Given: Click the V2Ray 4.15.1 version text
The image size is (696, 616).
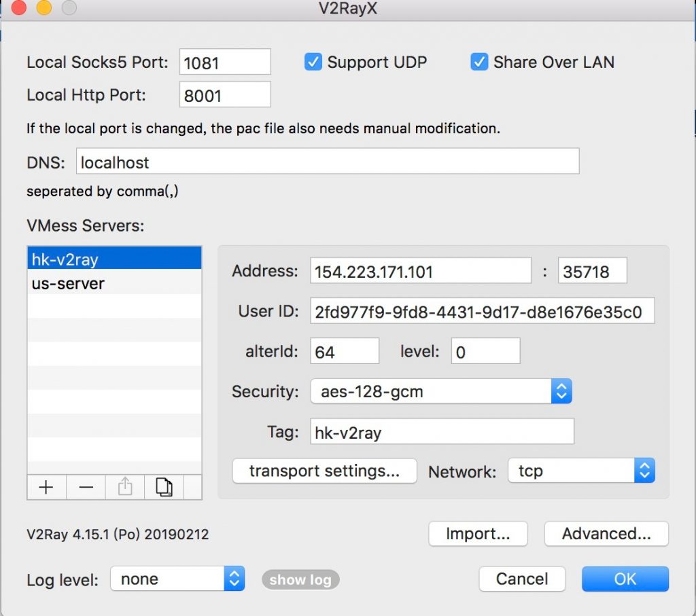Looking at the screenshot, I should pyautogui.click(x=118, y=534).
